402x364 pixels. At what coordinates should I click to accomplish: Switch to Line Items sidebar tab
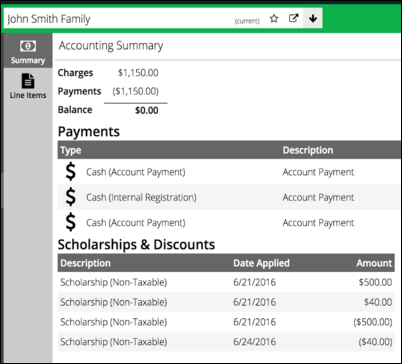coord(28,86)
